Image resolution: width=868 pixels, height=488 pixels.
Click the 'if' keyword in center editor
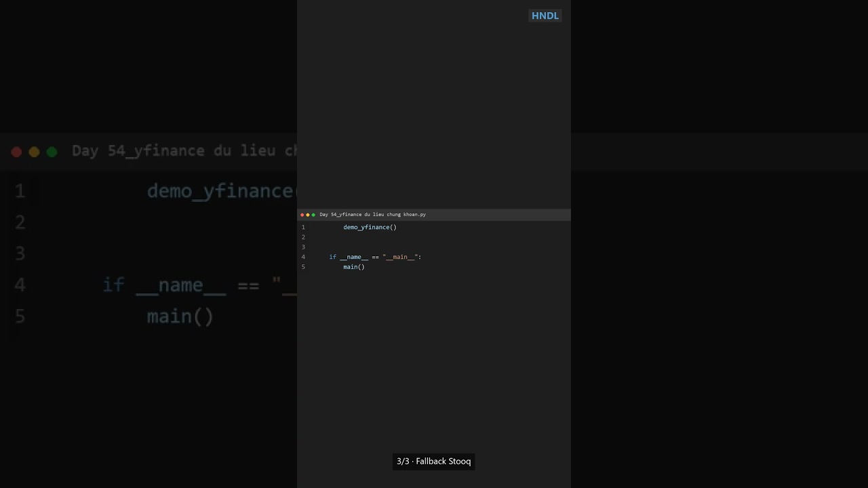pos(333,257)
